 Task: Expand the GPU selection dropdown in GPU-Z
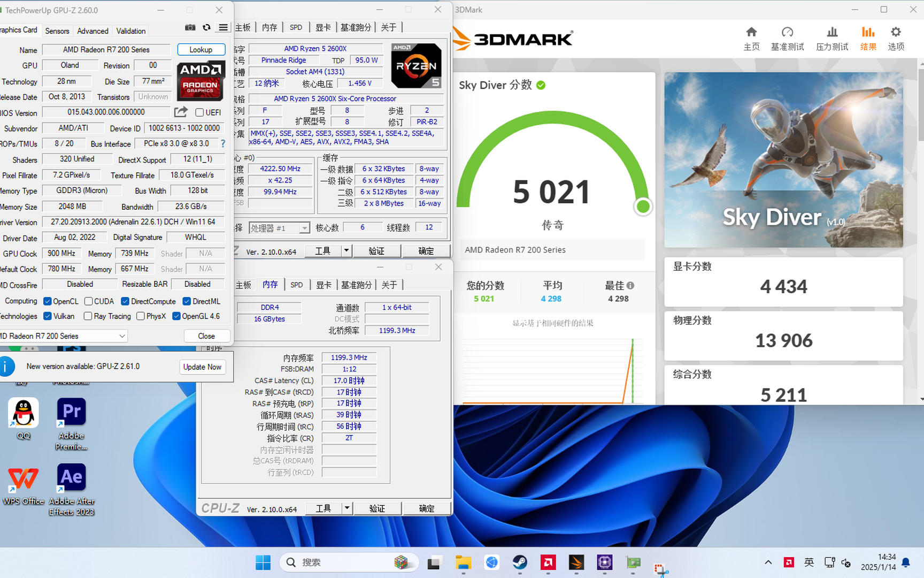coord(122,336)
